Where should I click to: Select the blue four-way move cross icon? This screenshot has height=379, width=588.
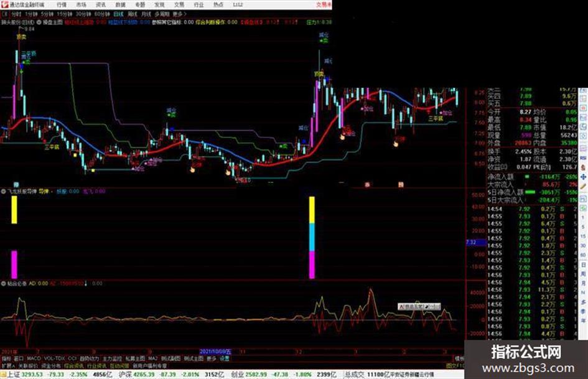(583, 177)
